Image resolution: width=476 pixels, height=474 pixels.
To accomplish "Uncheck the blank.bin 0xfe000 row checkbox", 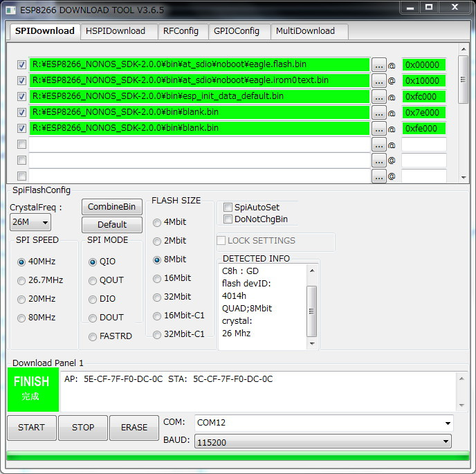I will pos(21,128).
